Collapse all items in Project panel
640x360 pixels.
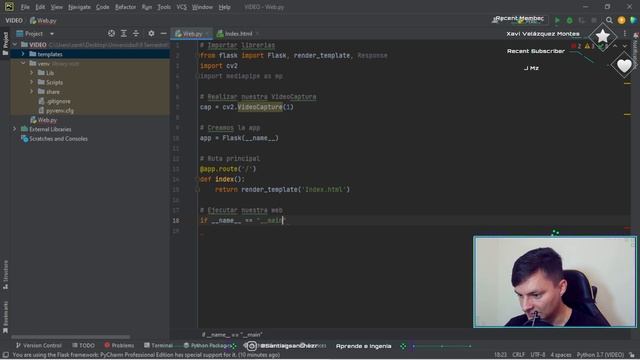[136, 33]
